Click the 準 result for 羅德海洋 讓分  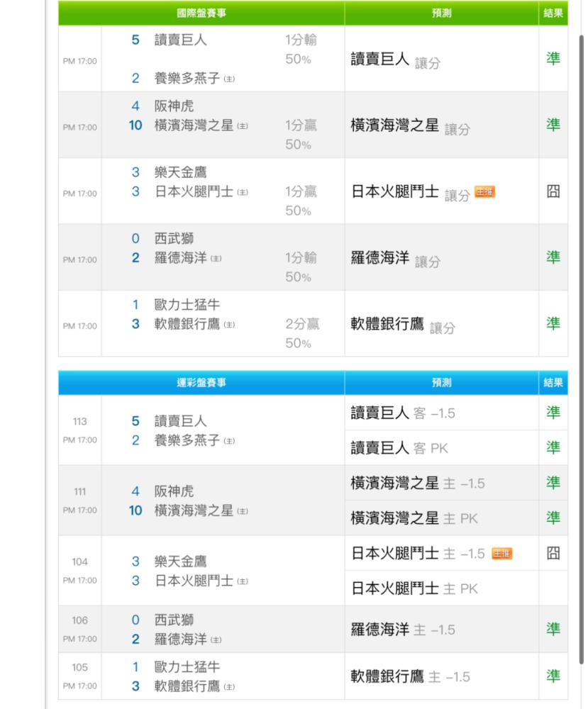click(553, 257)
